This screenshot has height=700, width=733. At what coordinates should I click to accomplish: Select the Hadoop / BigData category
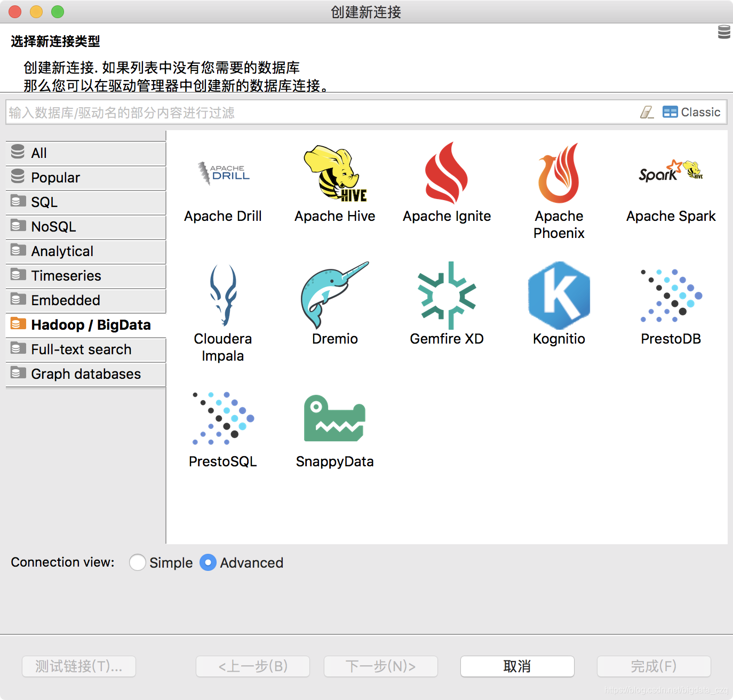[86, 325]
